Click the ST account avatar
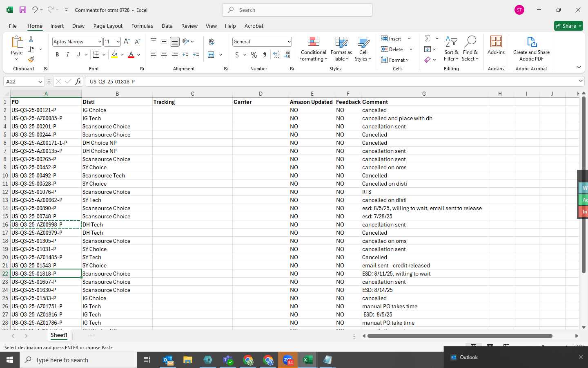 519,10
